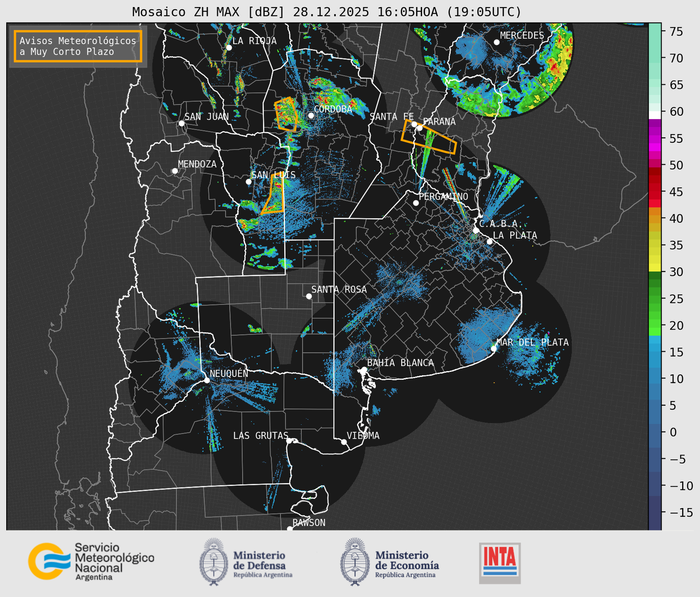
Task: Select the Mar del Plata marker dot
Action: (x=493, y=348)
